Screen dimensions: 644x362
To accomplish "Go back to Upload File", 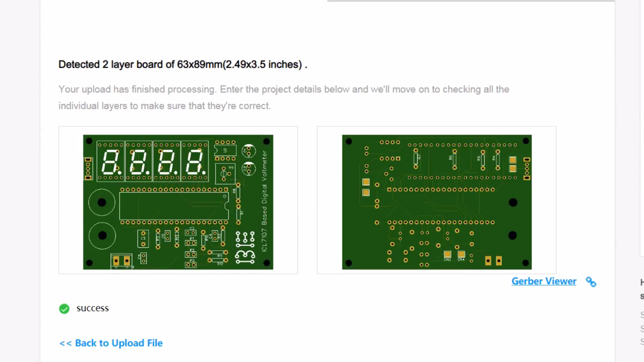I will pyautogui.click(x=111, y=343).
